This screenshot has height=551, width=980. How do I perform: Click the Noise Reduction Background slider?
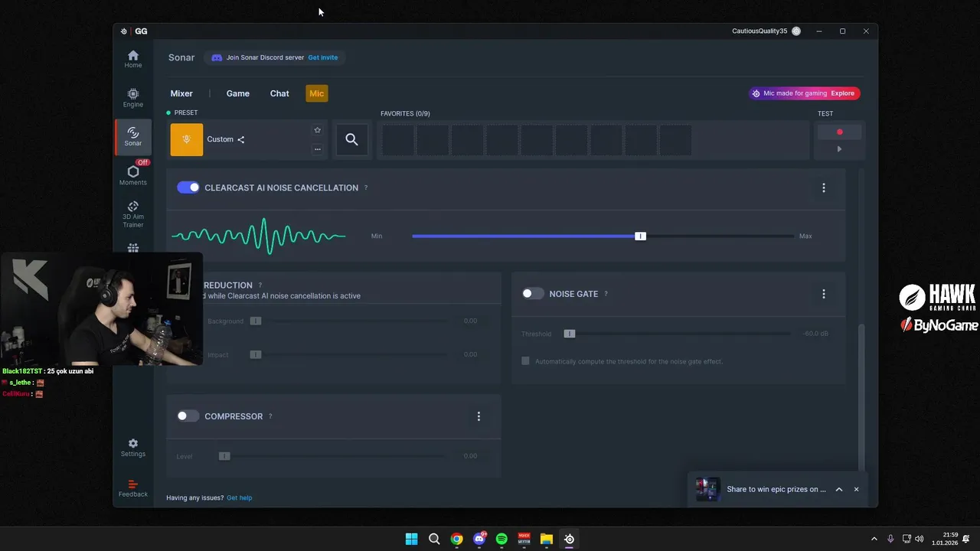click(349, 321)
